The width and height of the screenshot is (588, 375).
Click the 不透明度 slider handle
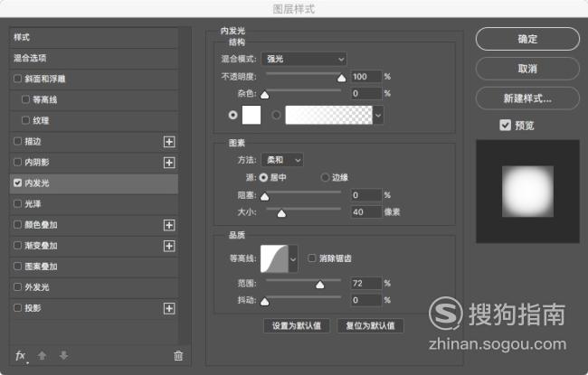[x=342, y=78]
